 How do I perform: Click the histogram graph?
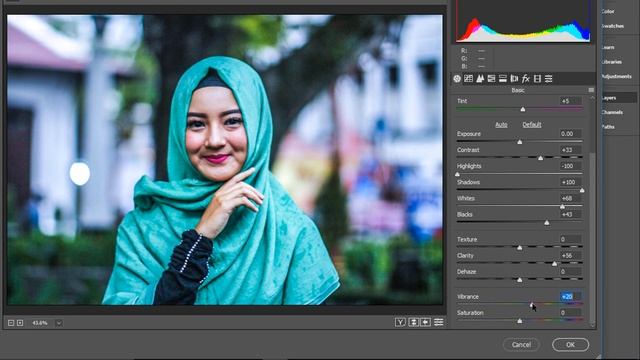(523, 21)
